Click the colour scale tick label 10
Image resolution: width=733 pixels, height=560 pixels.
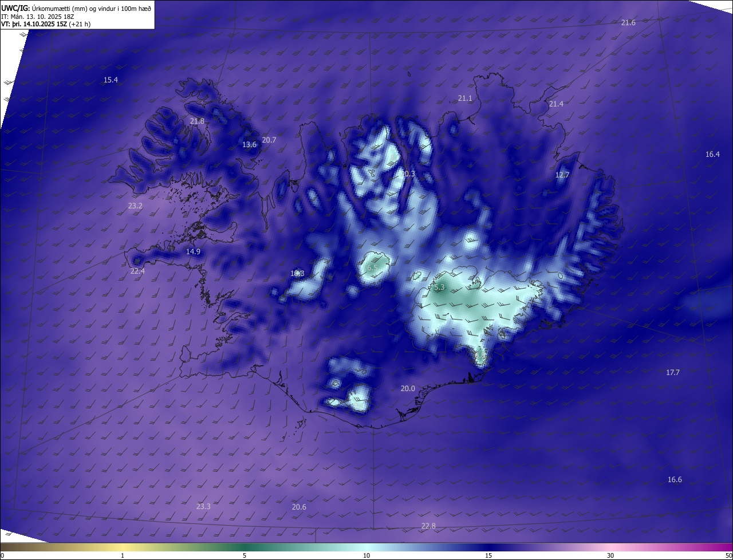(366, 556)
